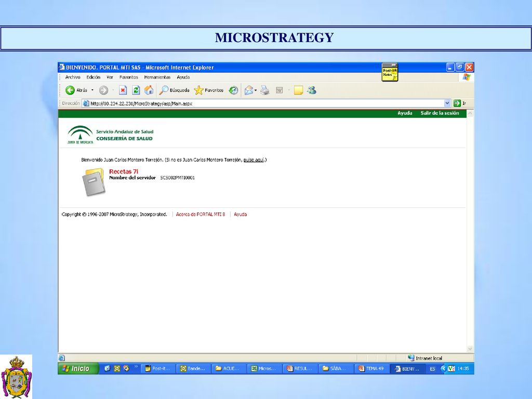Image resolution: width=532 pixels, height=399 pixels.
Task: Open the History clock icon
Action: coord(233,90)
